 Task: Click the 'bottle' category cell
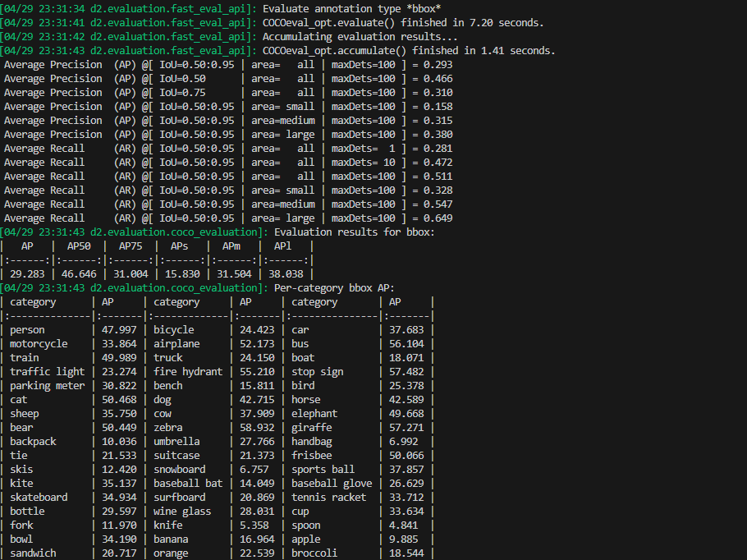27,512
